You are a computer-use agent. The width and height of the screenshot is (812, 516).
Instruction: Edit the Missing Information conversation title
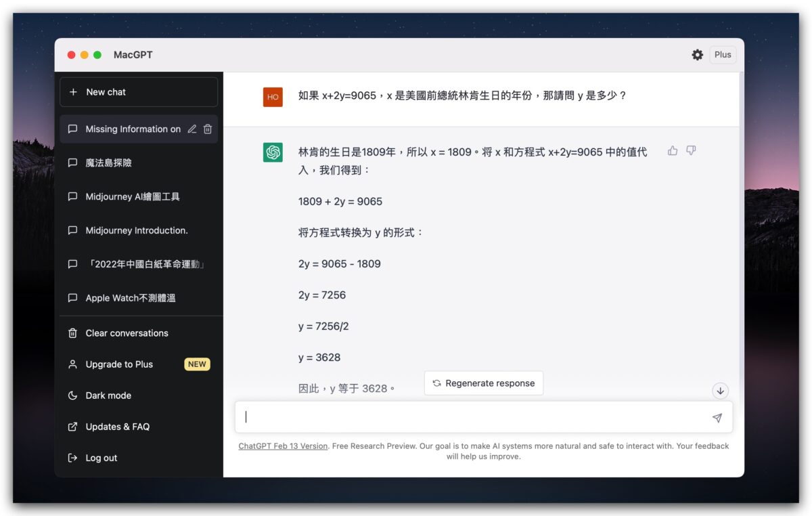192,129
